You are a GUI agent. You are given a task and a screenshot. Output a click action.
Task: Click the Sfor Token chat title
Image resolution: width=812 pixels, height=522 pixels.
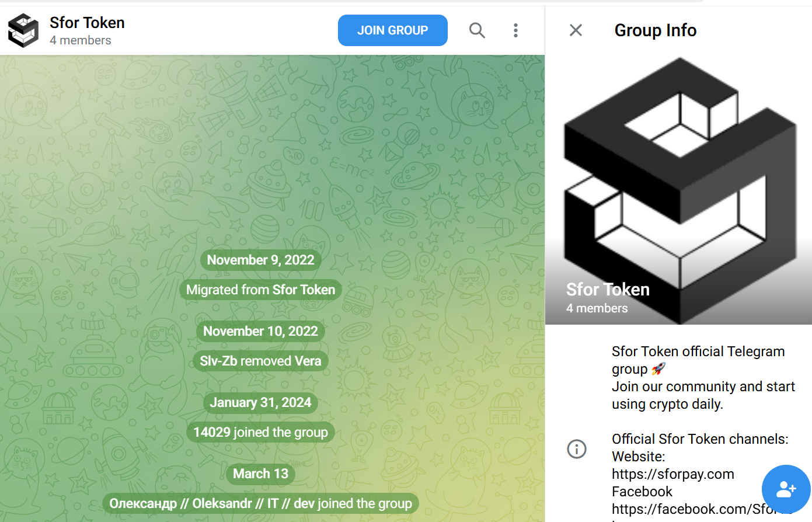tap(87, 23)
